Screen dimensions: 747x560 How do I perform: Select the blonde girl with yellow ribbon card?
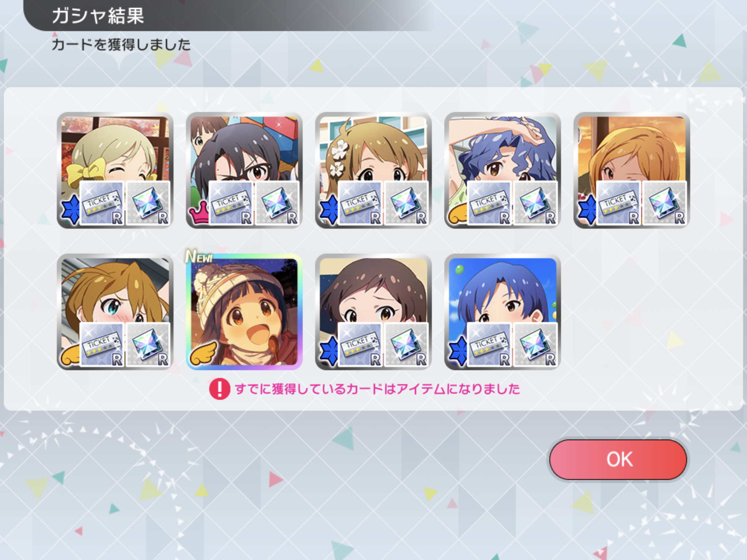[x=115, y=170]
